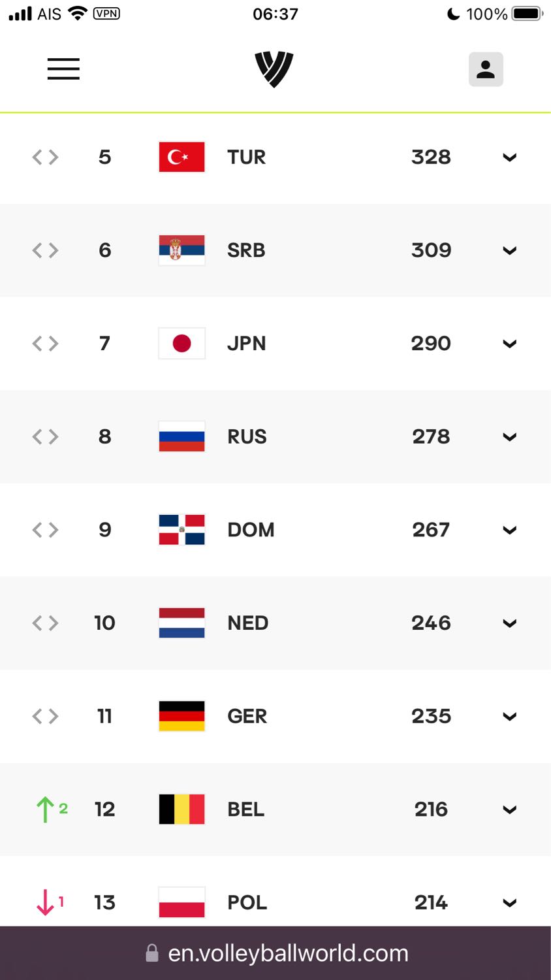Expand the TUR ranking row details

point(510,157)
